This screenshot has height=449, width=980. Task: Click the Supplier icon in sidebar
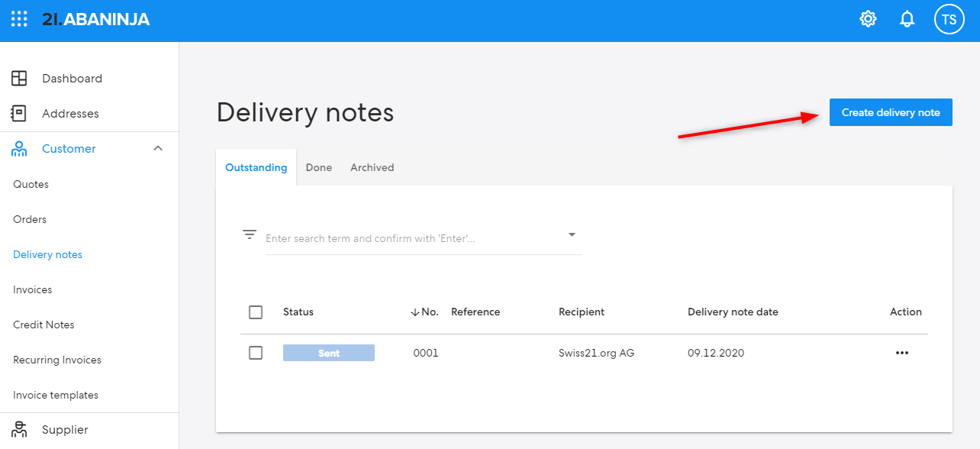(x=19, y=429)
